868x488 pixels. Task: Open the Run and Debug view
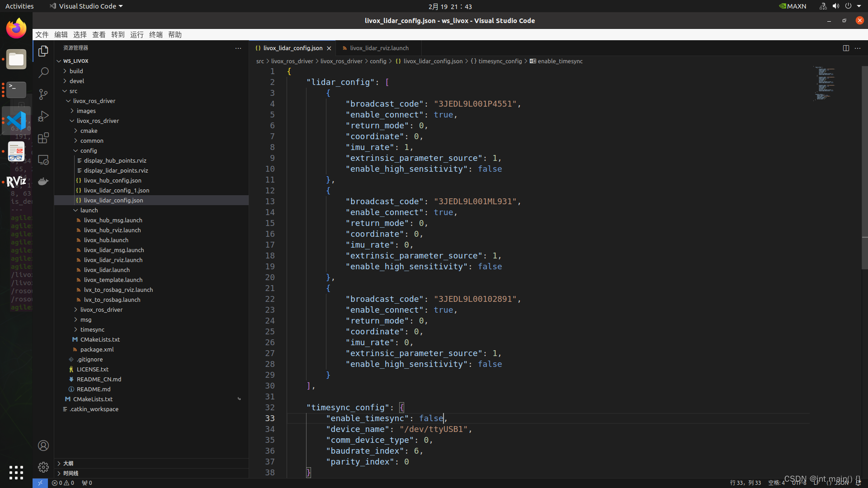(x=43, y=116)
